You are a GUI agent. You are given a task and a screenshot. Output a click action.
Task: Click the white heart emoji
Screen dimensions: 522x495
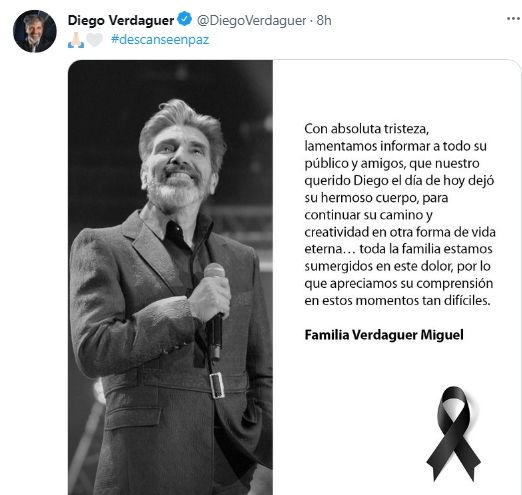[x=95, y=40]
